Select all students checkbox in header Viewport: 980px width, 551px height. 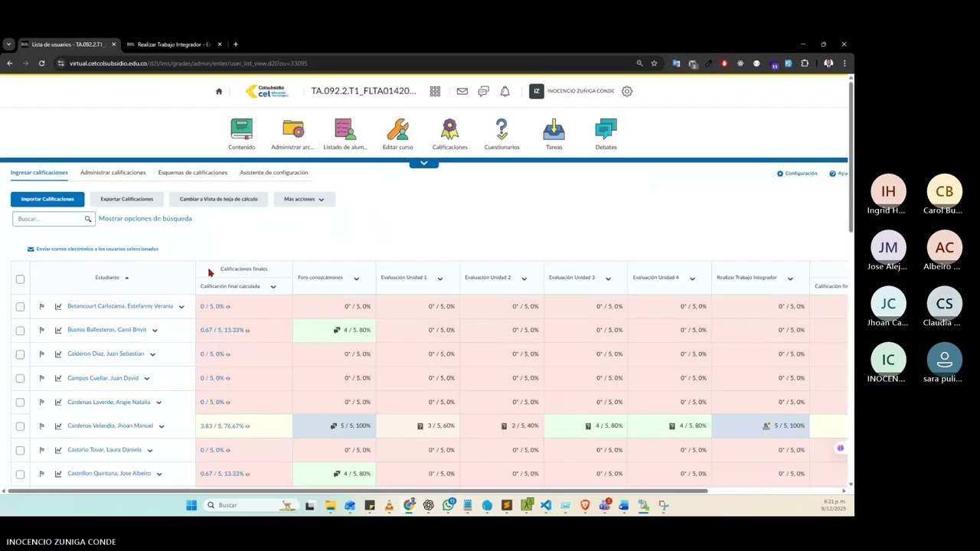click(20, 279)
